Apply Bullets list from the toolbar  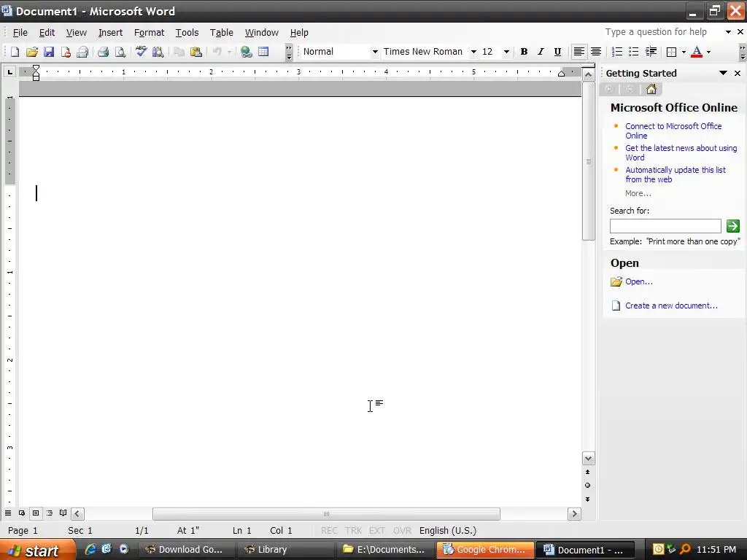pos(634,52)
